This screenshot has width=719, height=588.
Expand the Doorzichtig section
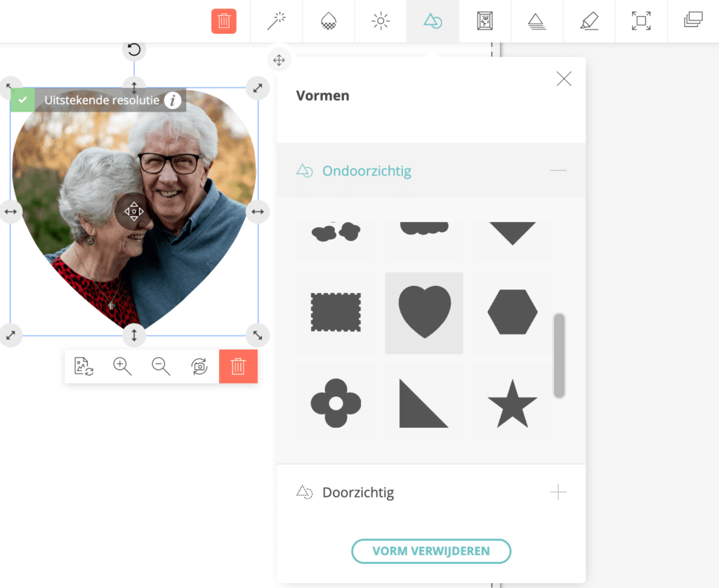[x=558, y=492]
